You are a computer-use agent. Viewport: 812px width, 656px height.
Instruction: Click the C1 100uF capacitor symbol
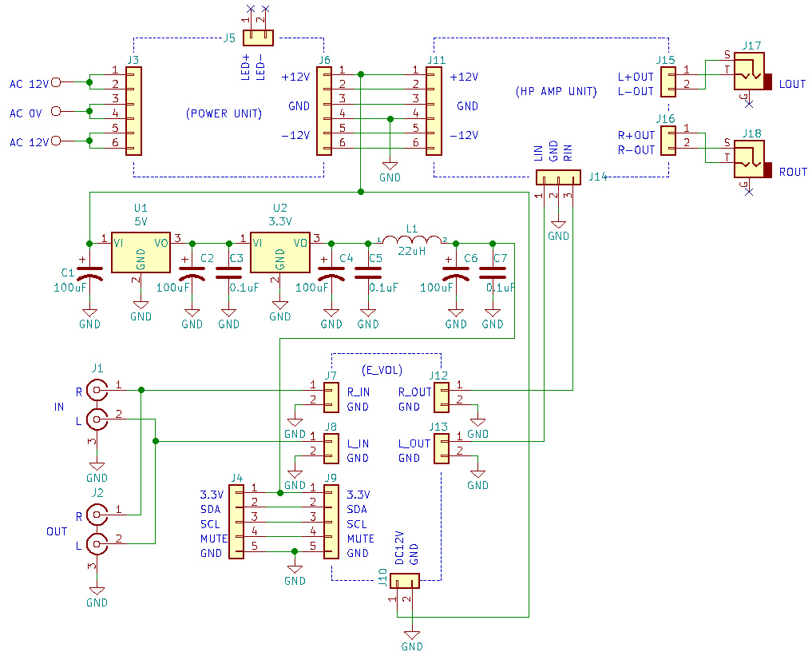[x=90, y=272]
